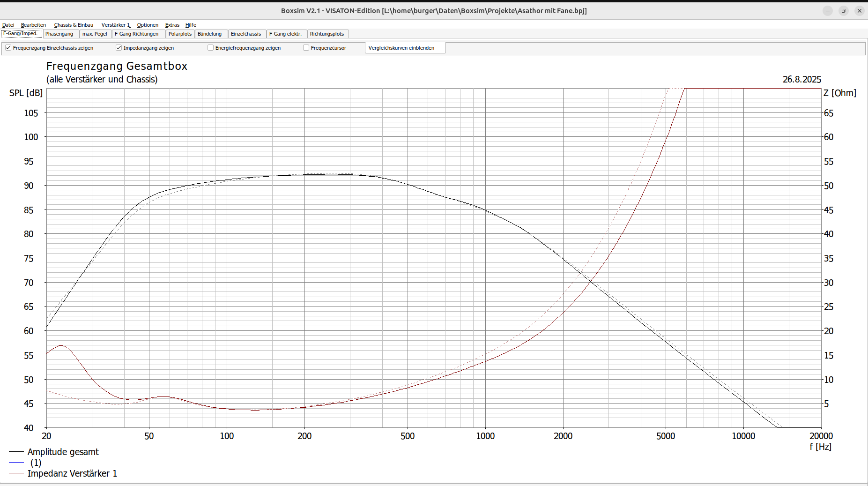The height and width of the screenshot is (486, 868).
Task: Open the Extras menu
Action: 172,25
